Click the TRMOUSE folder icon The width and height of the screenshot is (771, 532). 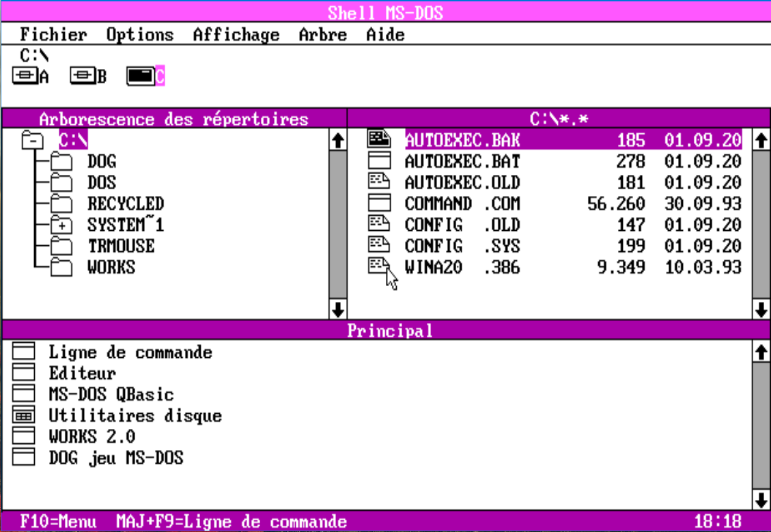[61, 246]
